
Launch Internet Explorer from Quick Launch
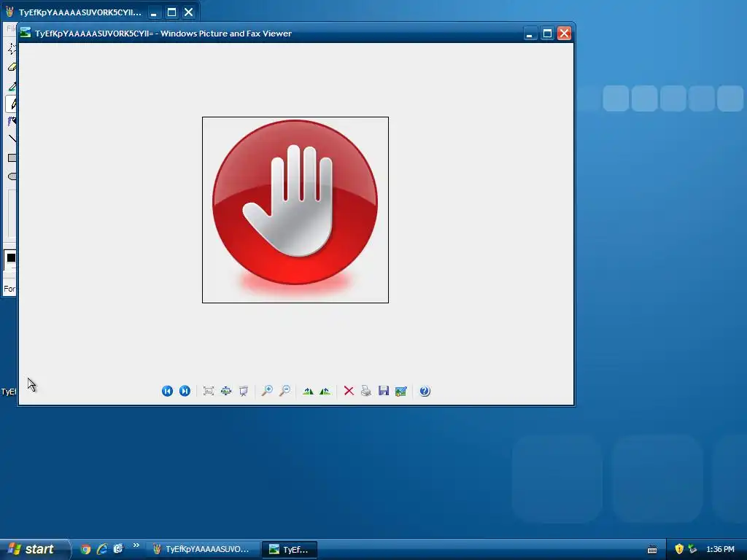tap(101, 549)
